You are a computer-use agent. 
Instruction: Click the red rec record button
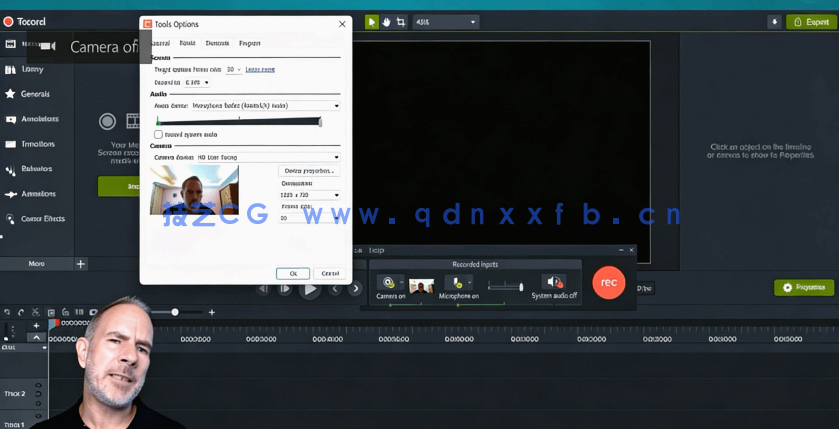(608, 283)
